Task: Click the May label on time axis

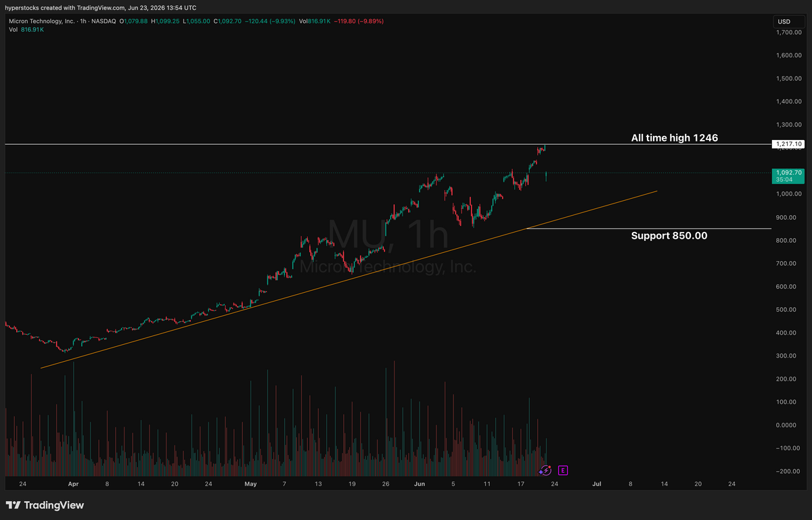Action: pos(251,484)
